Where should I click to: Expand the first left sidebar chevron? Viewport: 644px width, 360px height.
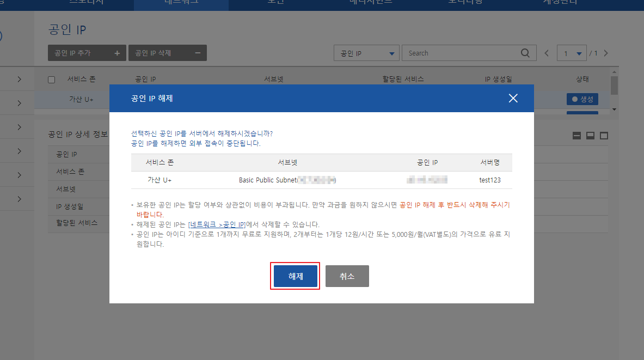pyautogui.click(x=19, y=80)
